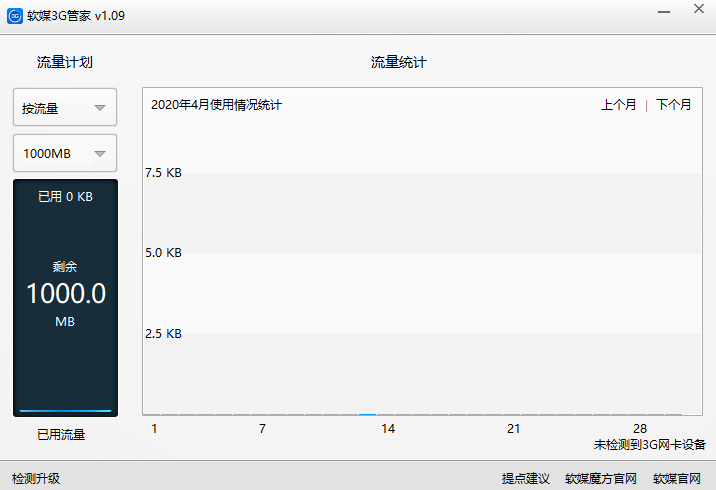
Task: Click the 5.0 KB axis label
Action: 163,253
